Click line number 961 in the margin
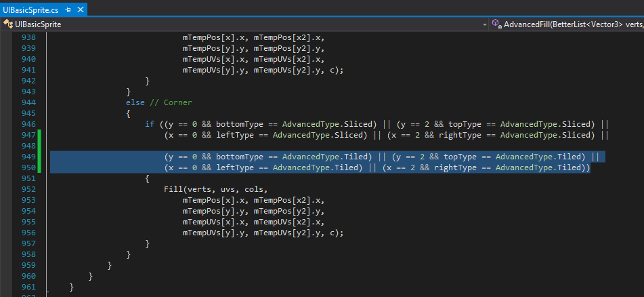644x297 pixels. click(28, 287)
